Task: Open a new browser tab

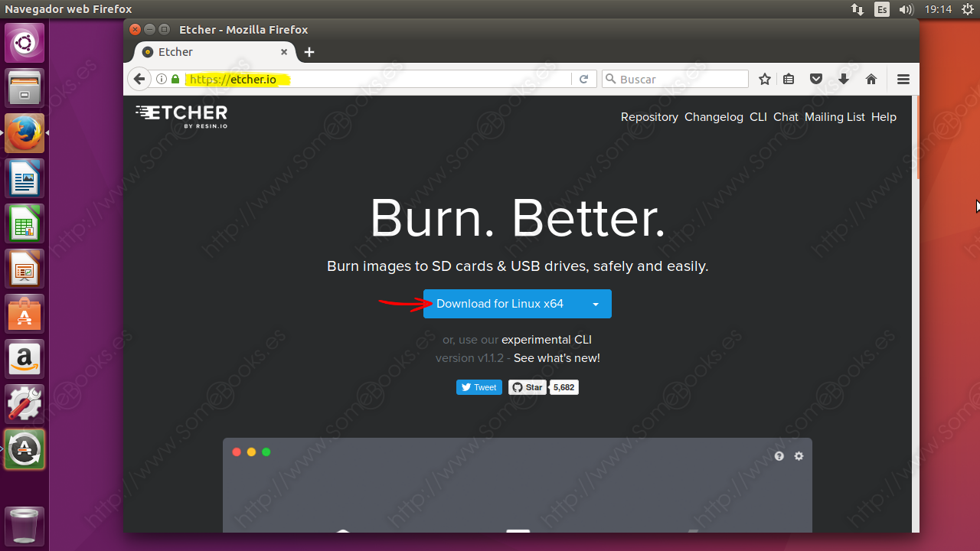Action: (309, 52)
